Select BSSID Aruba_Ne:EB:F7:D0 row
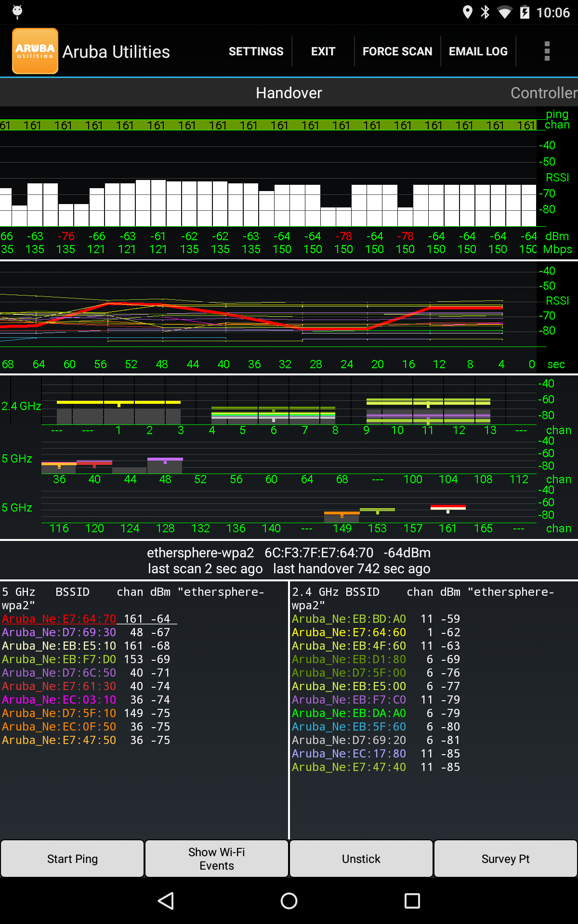578x924 pixels. pos(86,659)
